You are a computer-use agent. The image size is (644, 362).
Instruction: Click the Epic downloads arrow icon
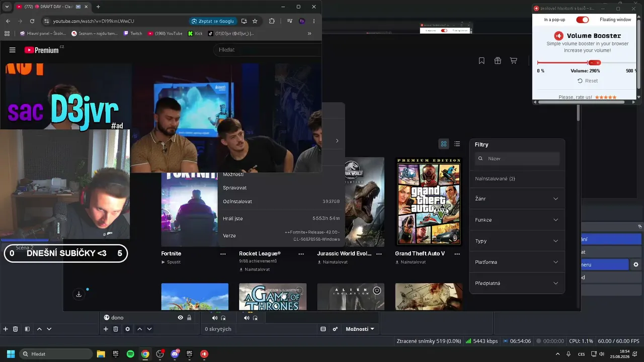tap(79, 294)
